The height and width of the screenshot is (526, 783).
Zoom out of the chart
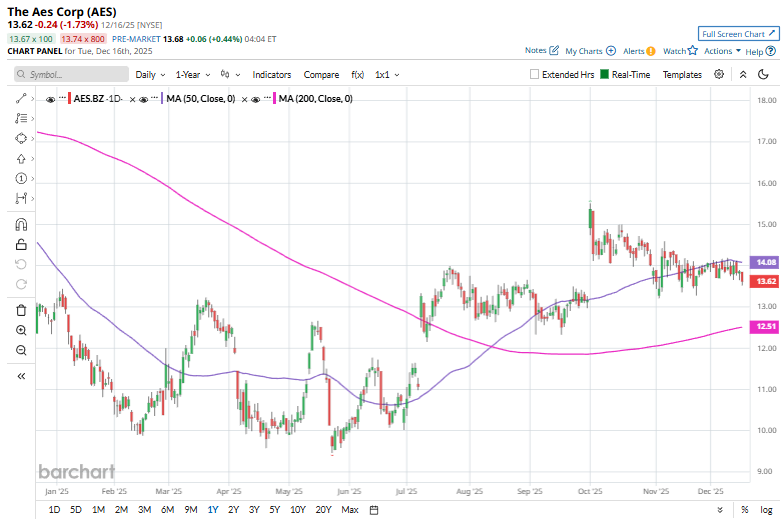[21, 350]
